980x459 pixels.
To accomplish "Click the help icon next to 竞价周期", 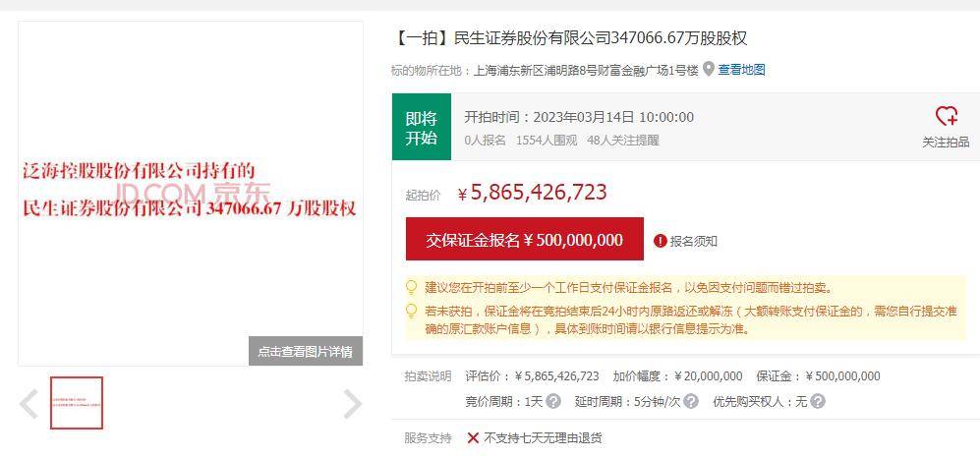I will pos(553,401).
